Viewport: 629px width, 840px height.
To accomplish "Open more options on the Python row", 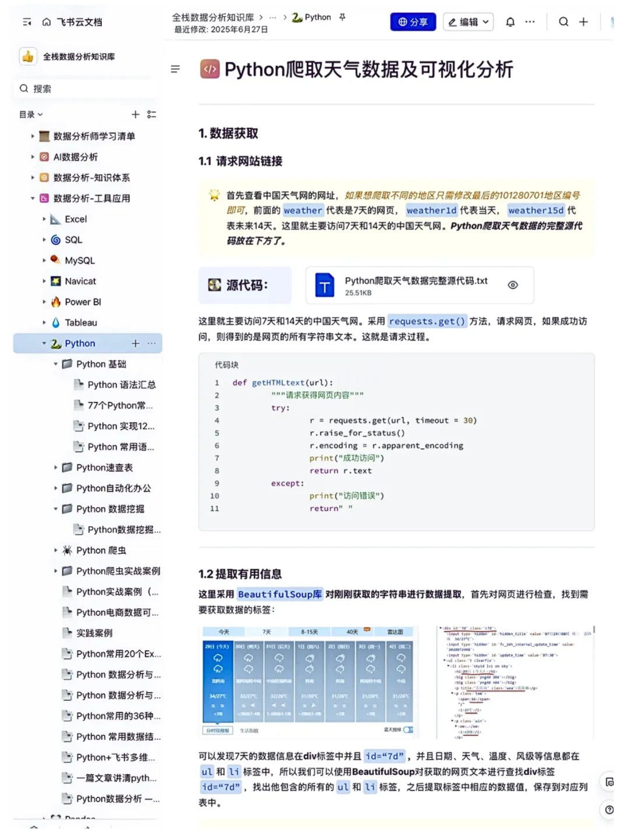I will 151,343.
